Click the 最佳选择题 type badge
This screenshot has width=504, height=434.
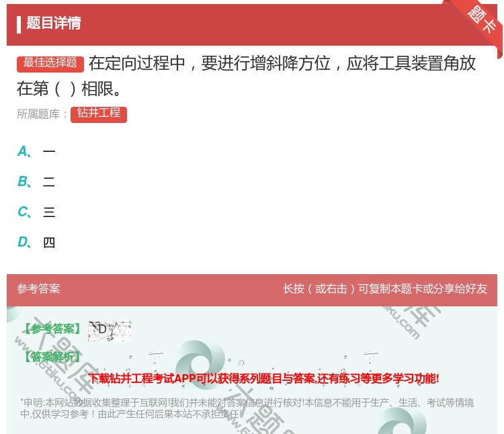coord(50,64)
